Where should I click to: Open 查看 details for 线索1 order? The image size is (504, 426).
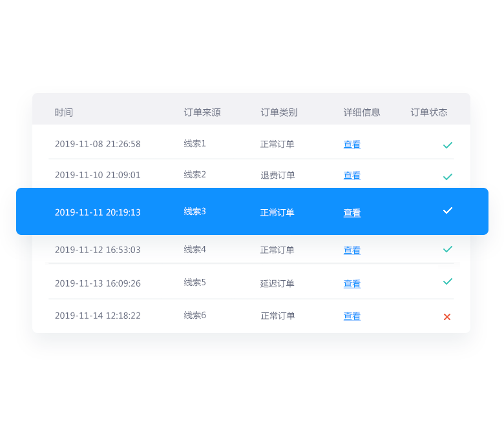[352, 145]
